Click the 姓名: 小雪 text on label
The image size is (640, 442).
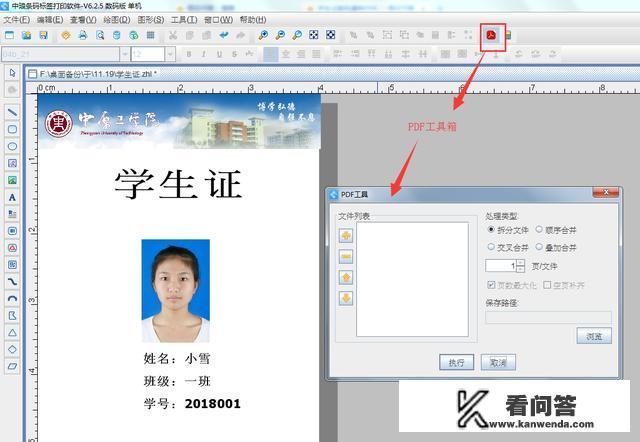coord(177,358)
